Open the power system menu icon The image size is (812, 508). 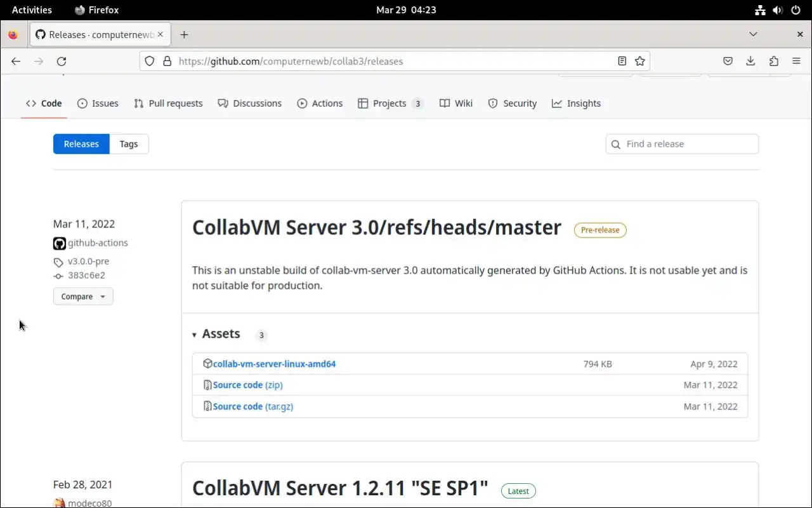[796, 10]
